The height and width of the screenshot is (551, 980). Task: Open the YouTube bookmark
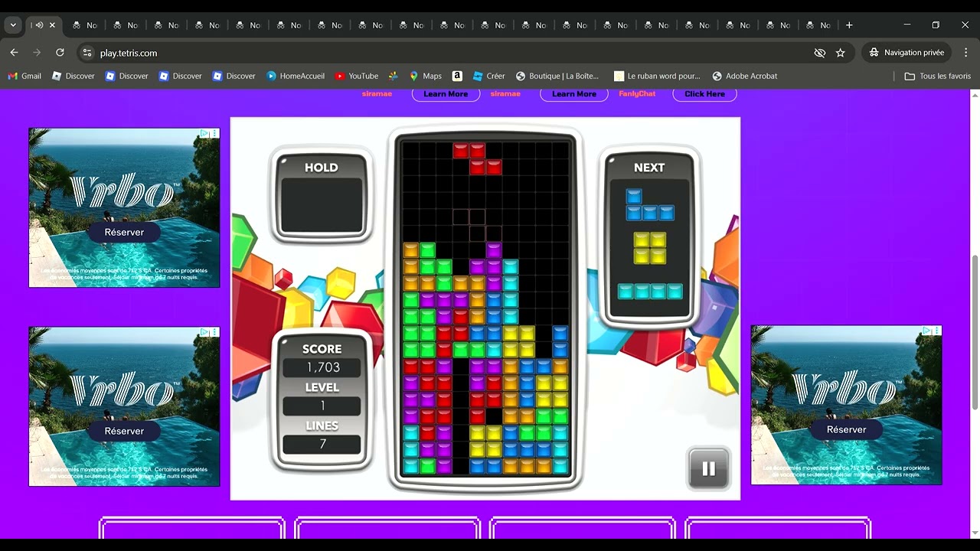click(x=357, y=76)
